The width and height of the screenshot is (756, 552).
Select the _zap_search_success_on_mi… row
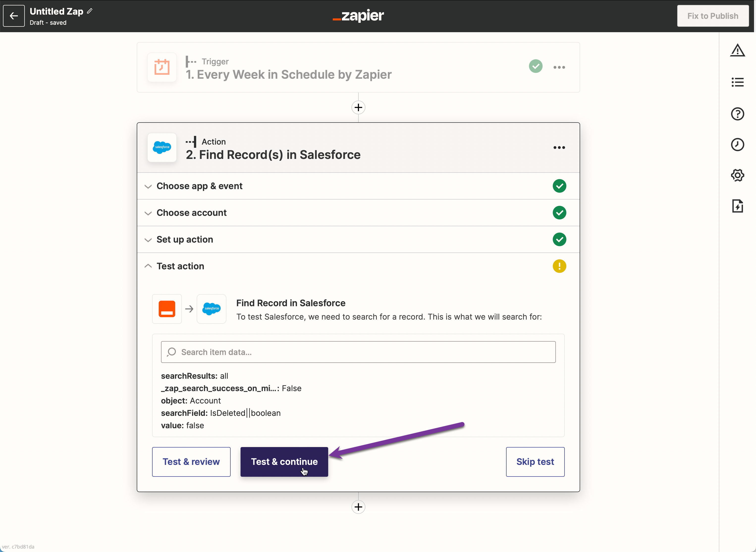point(231,388)
